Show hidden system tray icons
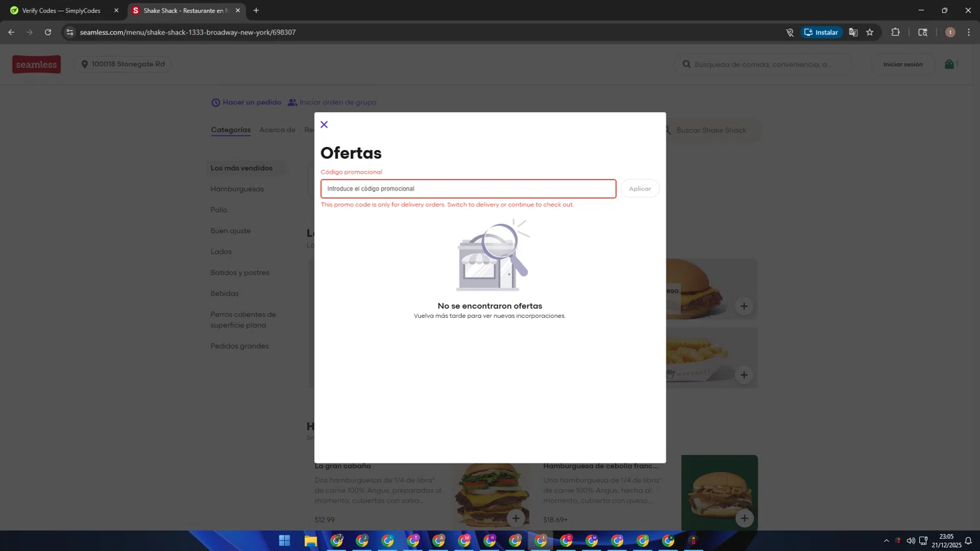 [x=886, y=541]
